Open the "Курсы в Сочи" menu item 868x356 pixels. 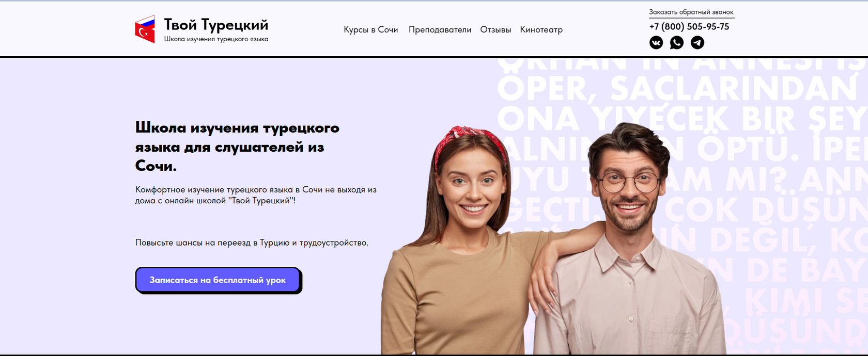click(x=371, y=29)
